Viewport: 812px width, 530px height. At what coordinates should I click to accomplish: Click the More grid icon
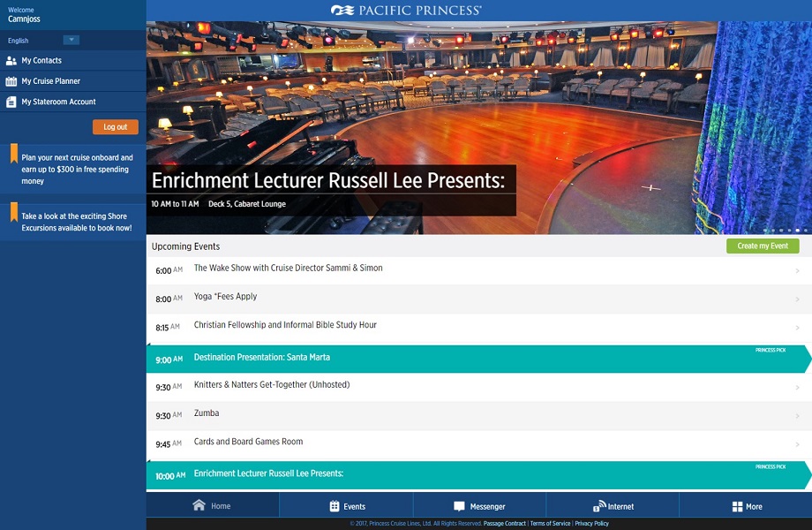(737, 506)
